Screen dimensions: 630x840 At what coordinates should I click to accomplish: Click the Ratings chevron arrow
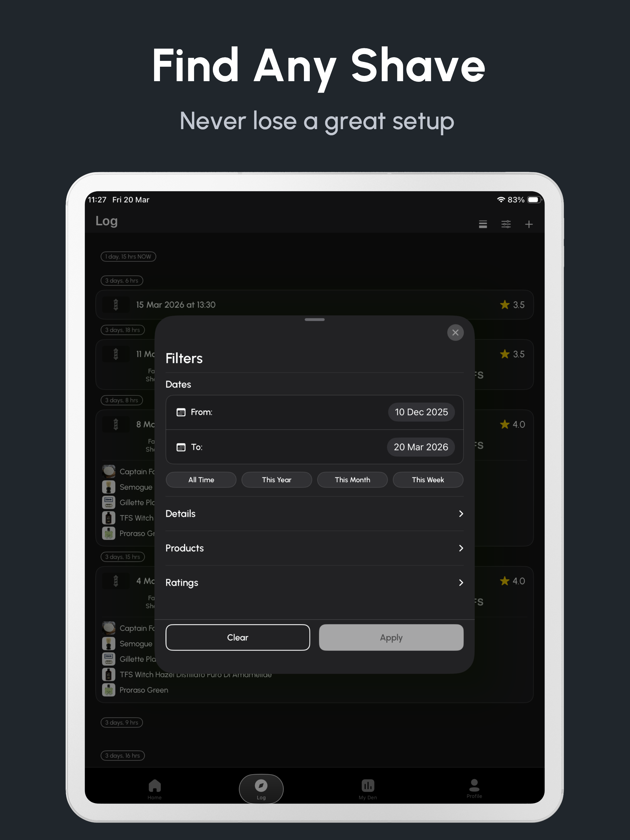(x=461, y=583)
